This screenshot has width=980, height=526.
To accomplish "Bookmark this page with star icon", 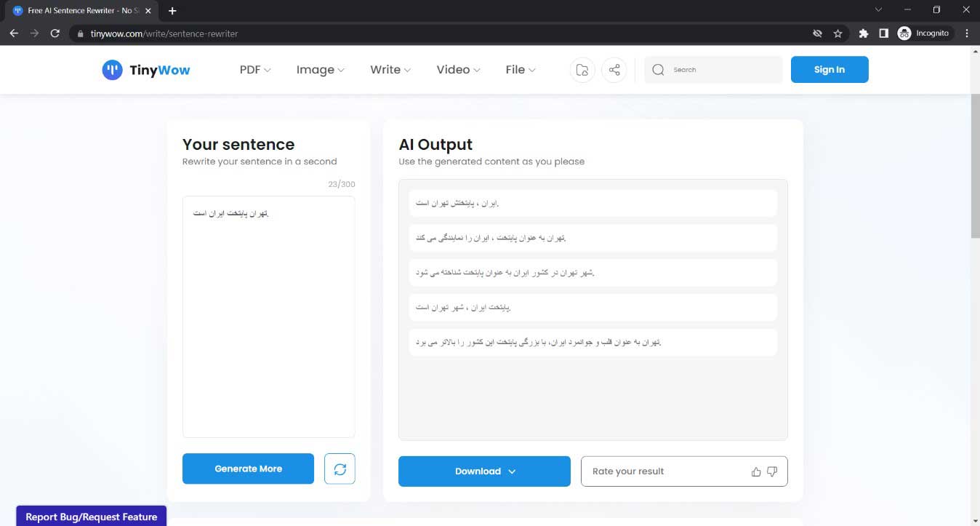I will tap(838, 33).
